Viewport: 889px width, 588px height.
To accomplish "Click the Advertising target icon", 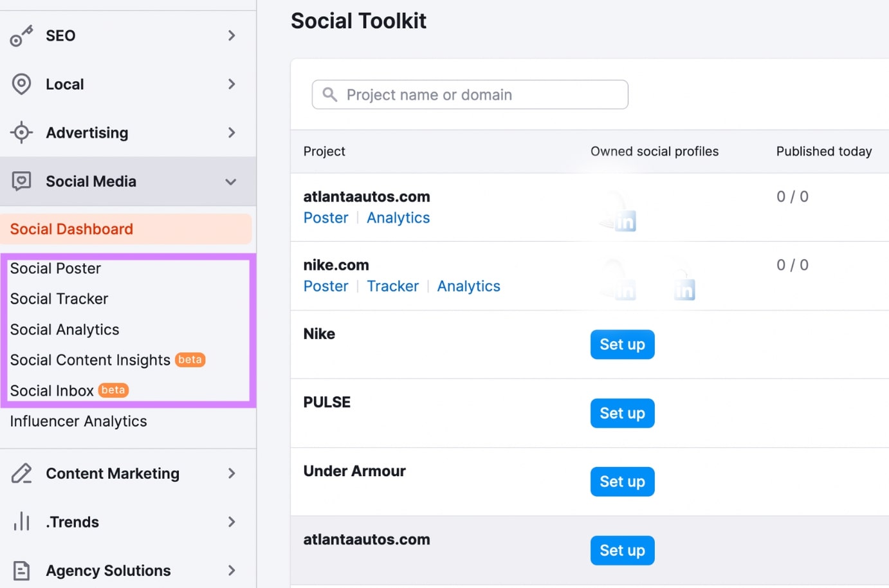I will tap(21, 133).
